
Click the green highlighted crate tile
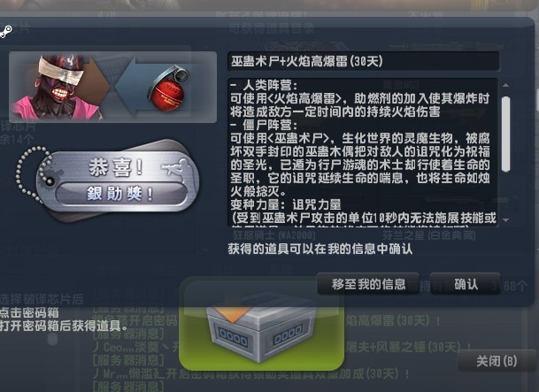coord(262,324)
